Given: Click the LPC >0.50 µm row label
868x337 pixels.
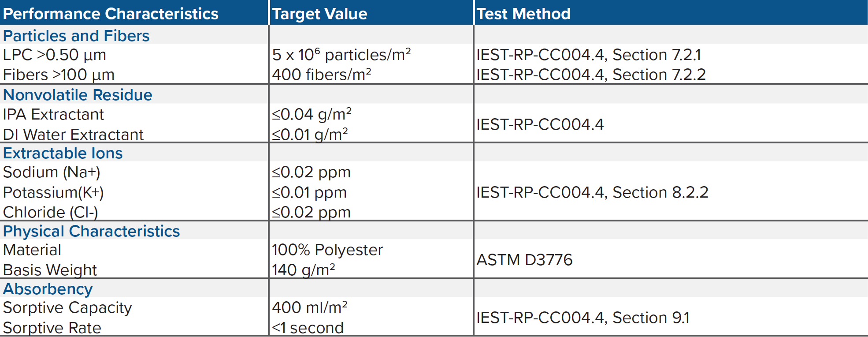Looking at the screenshot, I should (x=54, y=55).
